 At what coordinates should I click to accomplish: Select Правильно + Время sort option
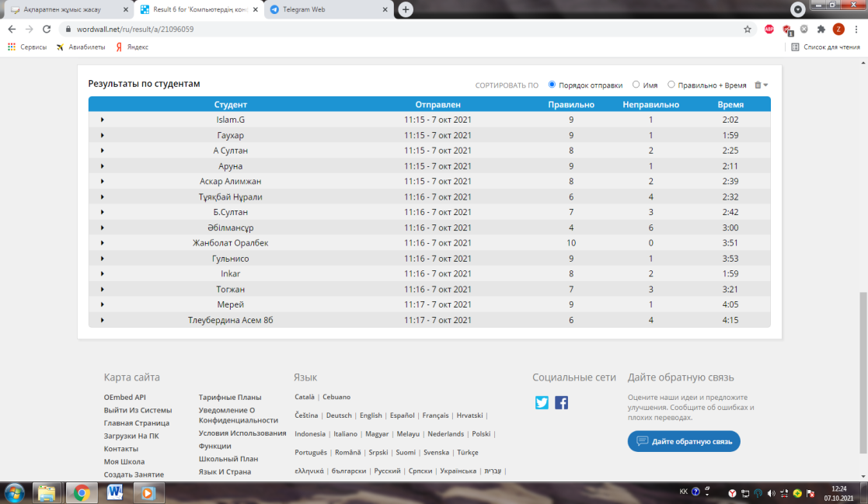(x=671, y=85)
